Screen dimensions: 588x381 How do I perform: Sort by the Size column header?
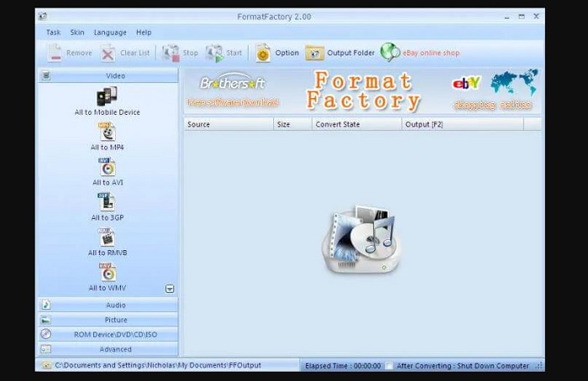[x=293, y=124]
